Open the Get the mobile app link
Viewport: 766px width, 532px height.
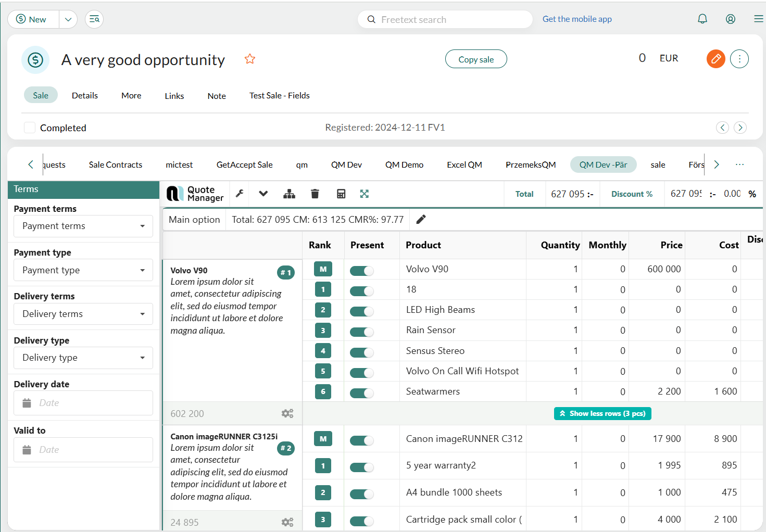[577, 19]
